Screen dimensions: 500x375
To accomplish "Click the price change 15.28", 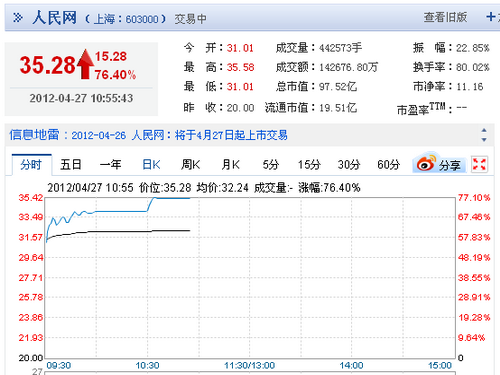I will [x=111, y=56].
